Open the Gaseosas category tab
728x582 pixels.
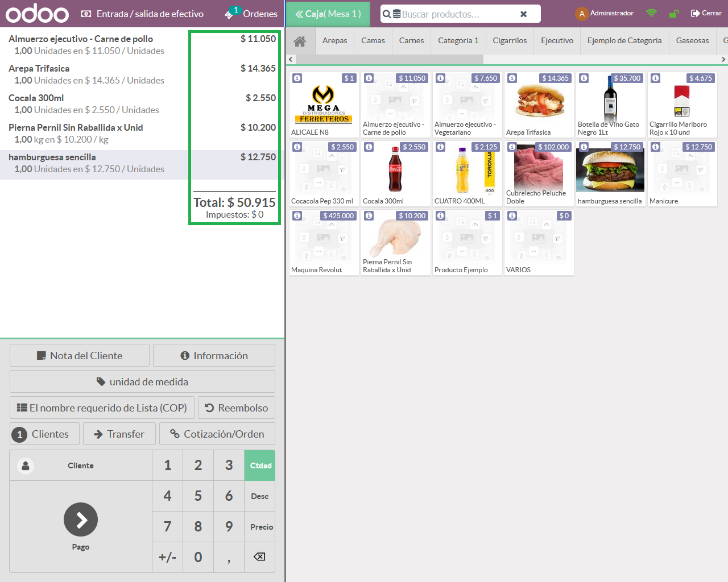[x=692, y=41]
